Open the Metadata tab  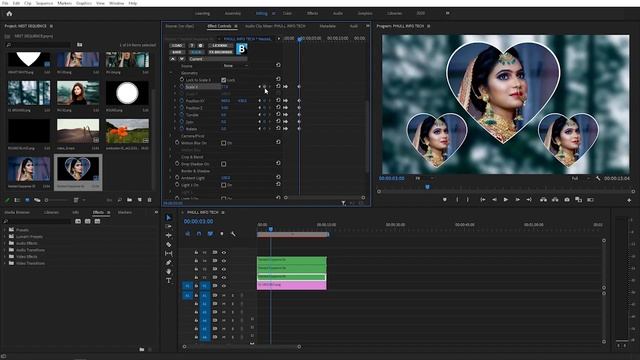coord(327,26)
